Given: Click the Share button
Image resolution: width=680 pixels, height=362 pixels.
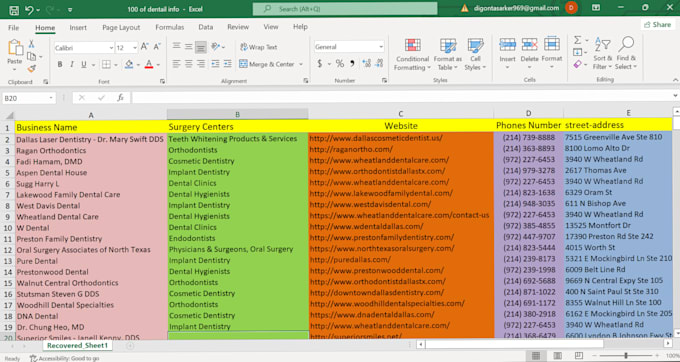Looking at the screenshot, I should coord(657,25).
